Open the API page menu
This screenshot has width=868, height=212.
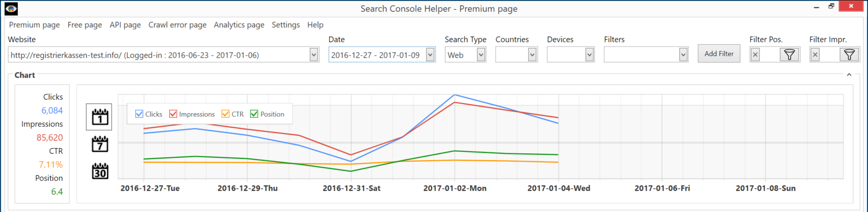125,25
